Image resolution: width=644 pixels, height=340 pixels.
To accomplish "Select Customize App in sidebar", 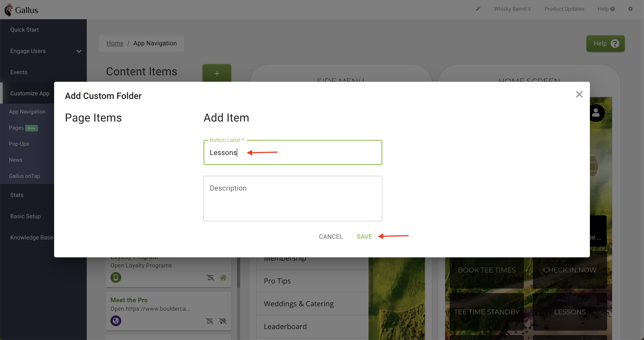I will click(x=30, y=93).
